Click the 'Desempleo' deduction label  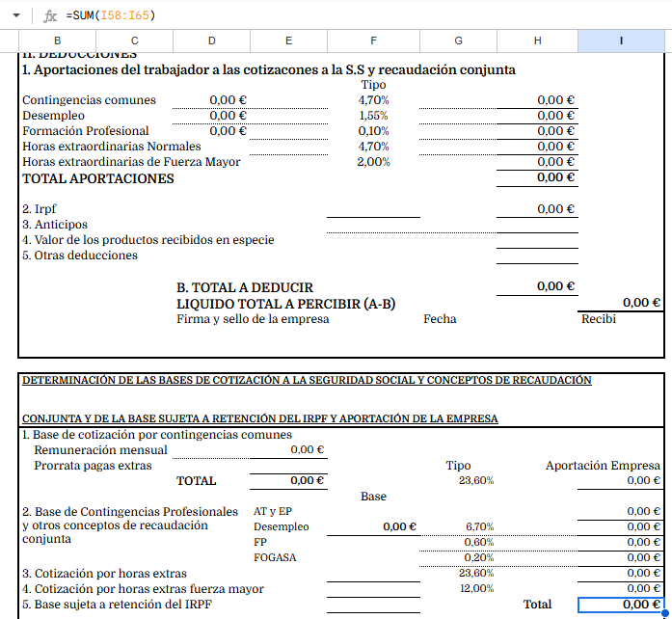click(54, 116)
